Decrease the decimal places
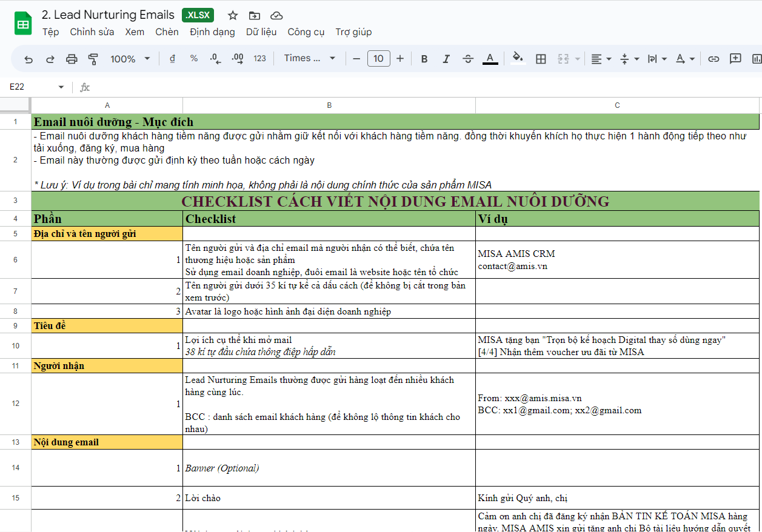Image resolution: width=762 pixels, height=532 pixels. pos(216,59)
